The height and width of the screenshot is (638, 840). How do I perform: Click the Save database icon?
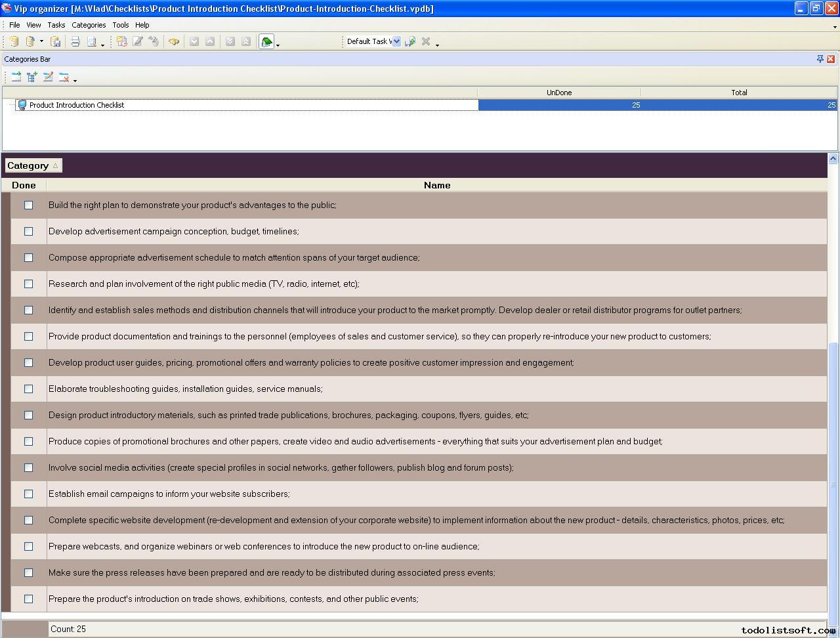click(56, 41)
